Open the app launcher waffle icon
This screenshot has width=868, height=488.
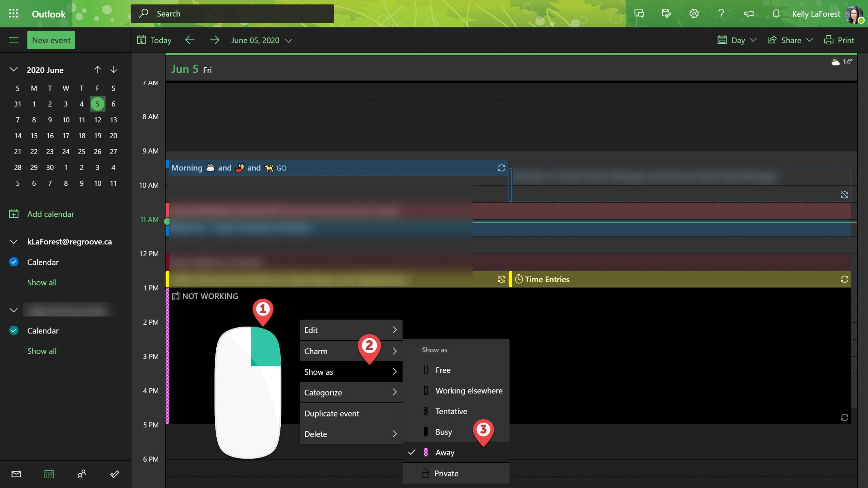[14, 14]
